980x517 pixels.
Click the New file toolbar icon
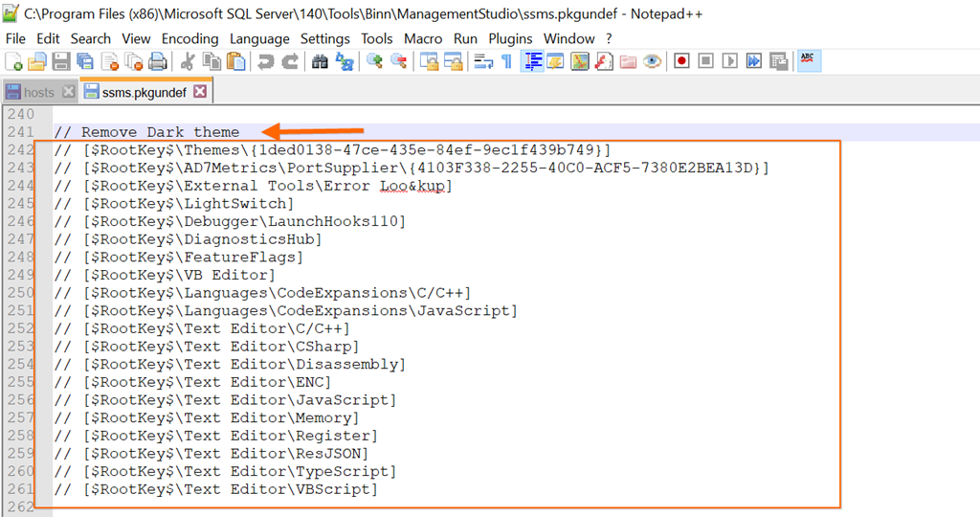tap(13, 61)
